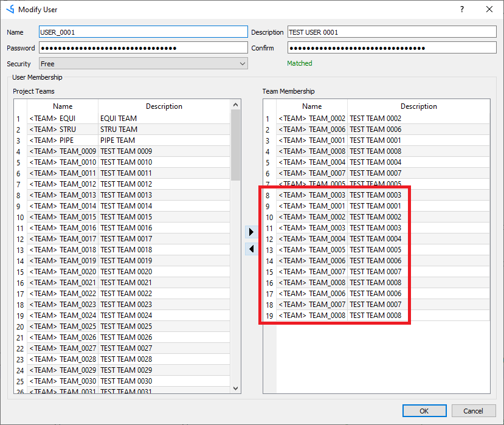Click the right arrow to add selected teams
This screenshot has width=504, height=425.
click(251, 232)
